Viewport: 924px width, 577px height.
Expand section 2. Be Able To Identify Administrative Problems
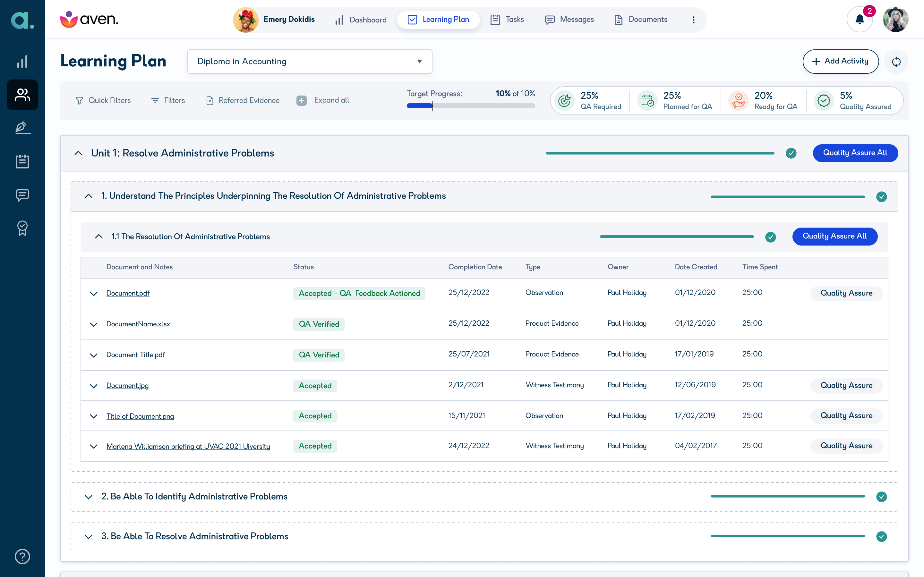tap(89, 497)
